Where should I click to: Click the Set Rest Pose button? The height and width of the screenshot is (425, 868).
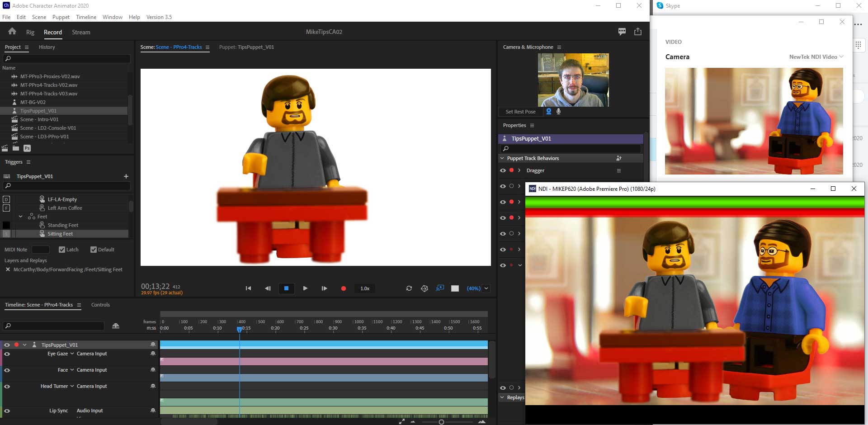coord(520,112)
